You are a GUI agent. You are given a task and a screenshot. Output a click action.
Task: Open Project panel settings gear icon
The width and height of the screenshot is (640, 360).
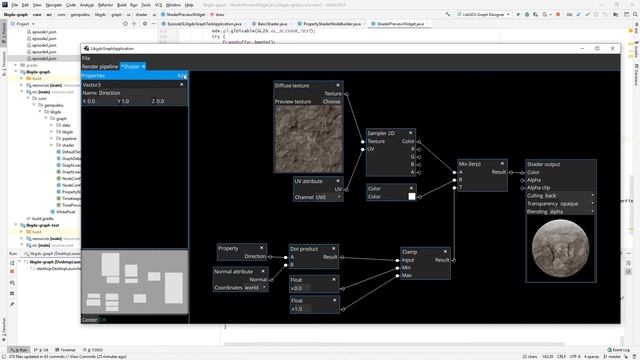pos(144,24)
